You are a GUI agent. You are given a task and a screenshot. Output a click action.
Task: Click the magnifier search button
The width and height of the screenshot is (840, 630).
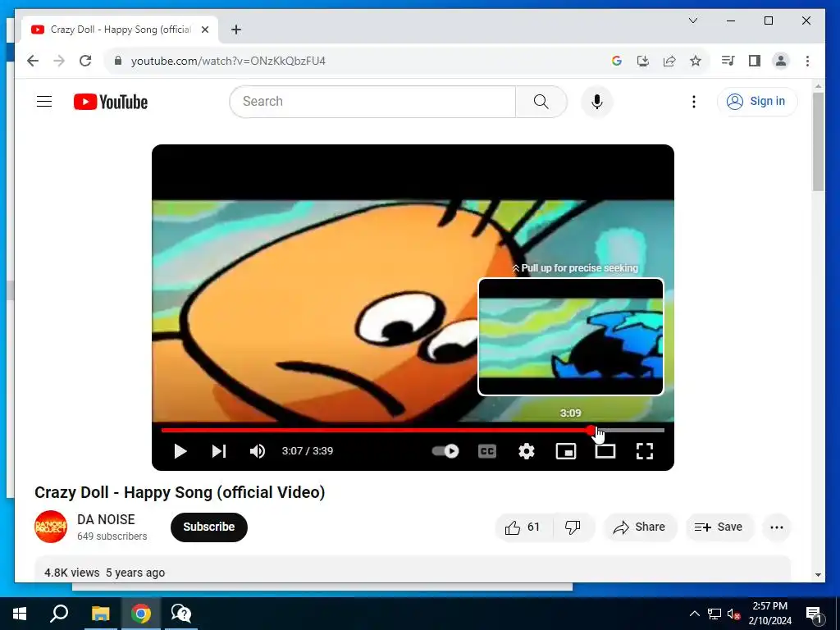tap(541, 101)
